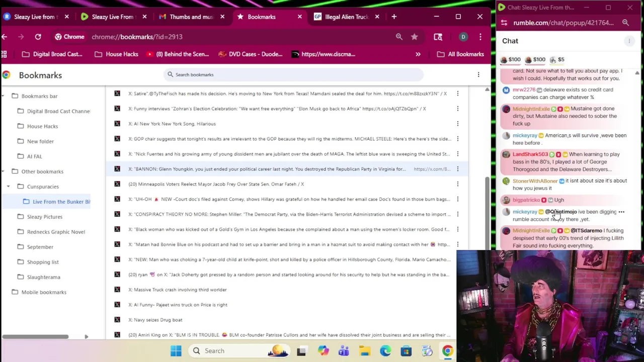This screenshot has width=644, height=362.
Task: Click first $100 rant badge in chat
Action: pos(511,59)
